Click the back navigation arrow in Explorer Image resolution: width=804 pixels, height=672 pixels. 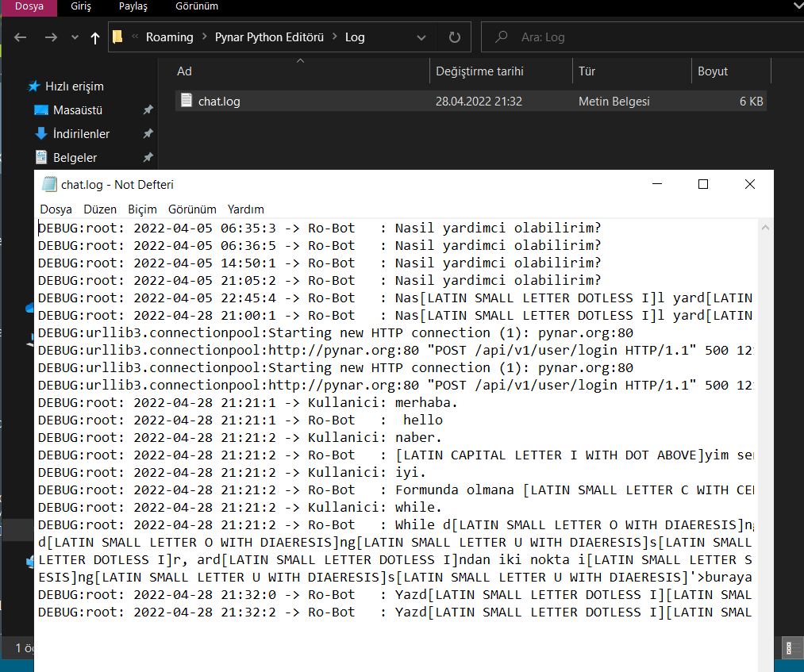[19, 36]
